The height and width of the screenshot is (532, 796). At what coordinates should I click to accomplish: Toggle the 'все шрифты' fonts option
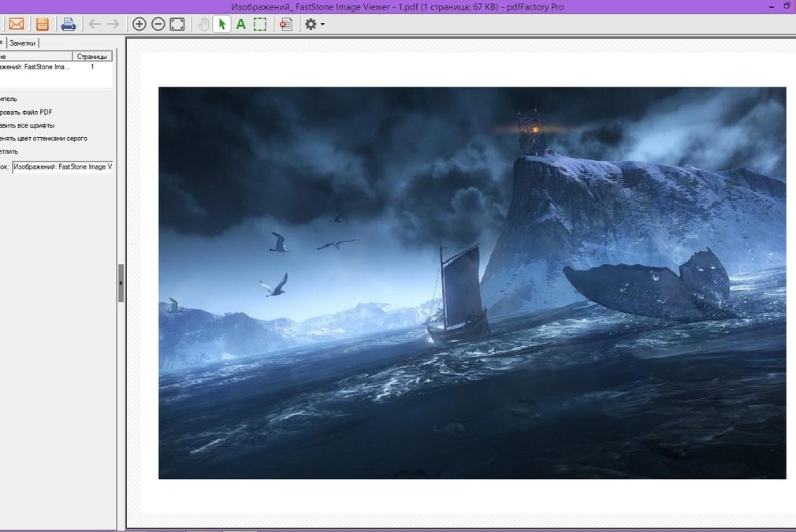[x=27, y=125]
